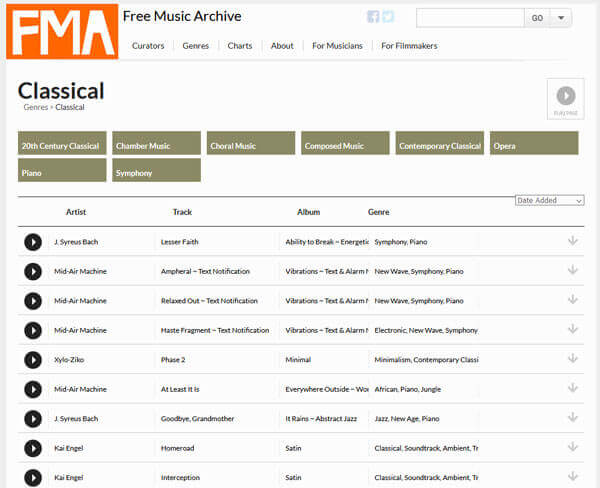Screen dimensions: 600x488
Task: Click the Artist column header
Action: pos(76,212)
